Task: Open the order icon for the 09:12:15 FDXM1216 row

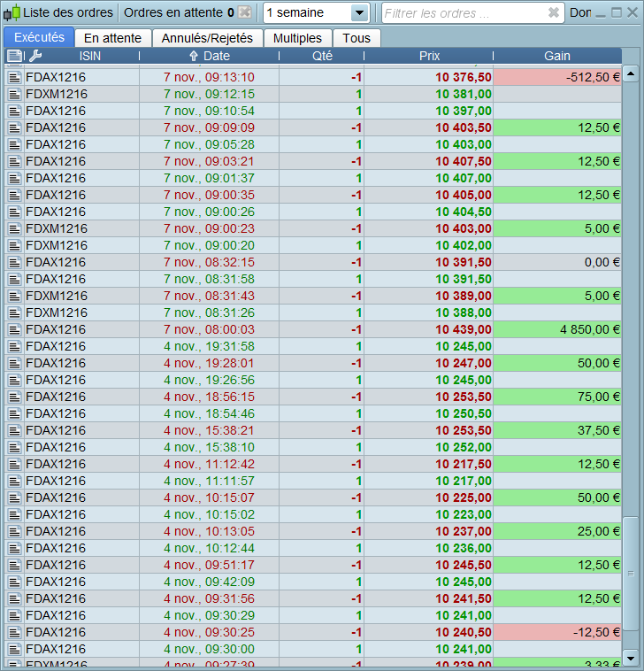Action: click(x=14, y=94)
